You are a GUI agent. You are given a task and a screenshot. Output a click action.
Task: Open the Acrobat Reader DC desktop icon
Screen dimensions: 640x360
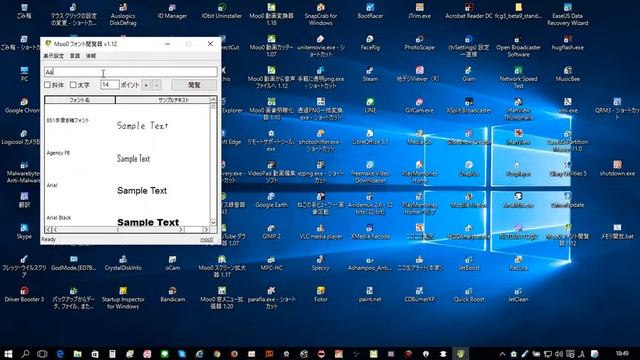(x=469, y=12)
